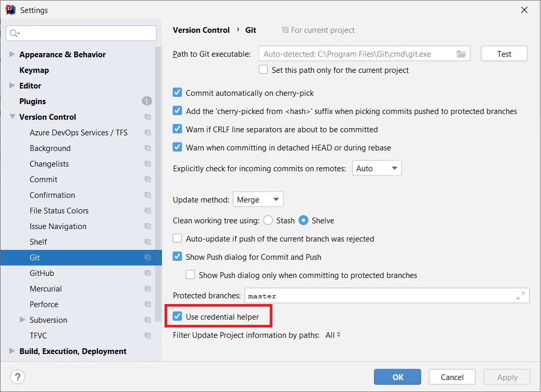Enable Auto-update if push was rejected
541x392 pixels.
click(178, 238)
